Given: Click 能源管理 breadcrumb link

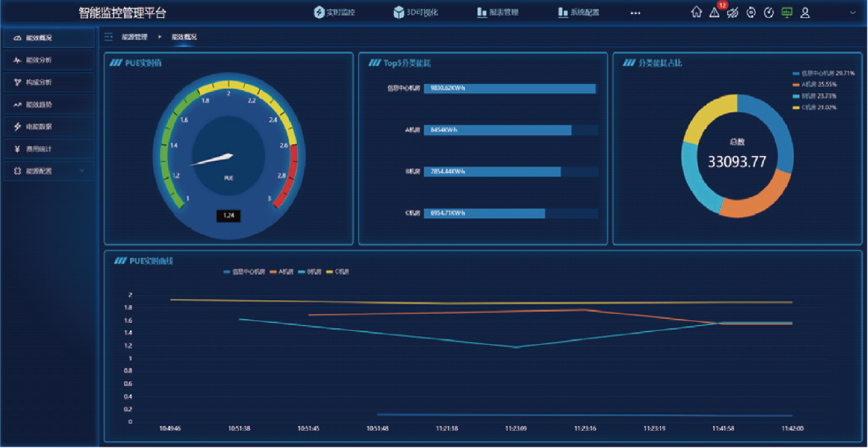Looking at the screenshot, I should click(x=134, y=37).
